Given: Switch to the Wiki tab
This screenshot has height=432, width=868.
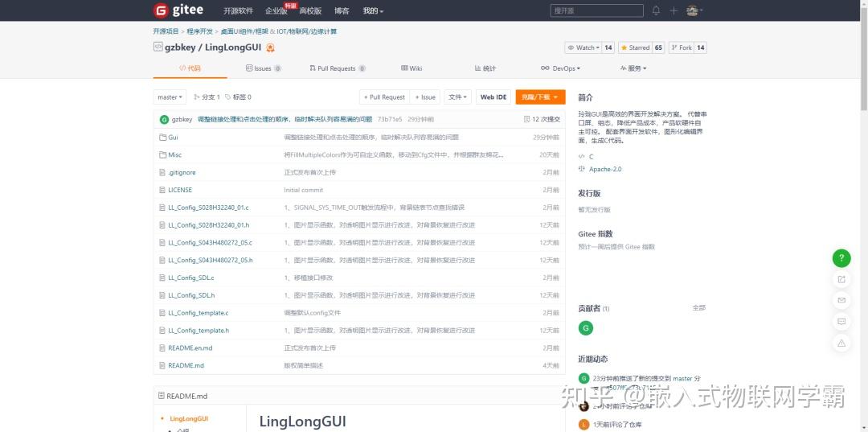Looking at the screenshot, I should (411, 68).
